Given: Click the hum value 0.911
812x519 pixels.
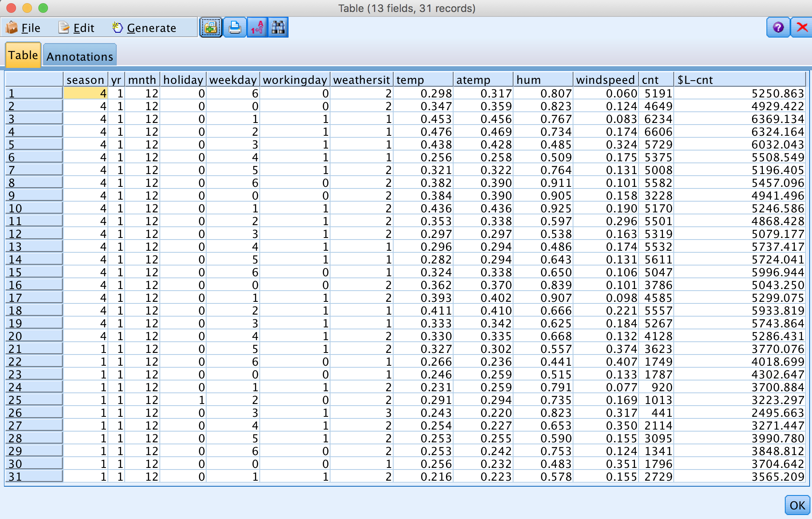Looking at the screenshot, I should pos(556,183).
